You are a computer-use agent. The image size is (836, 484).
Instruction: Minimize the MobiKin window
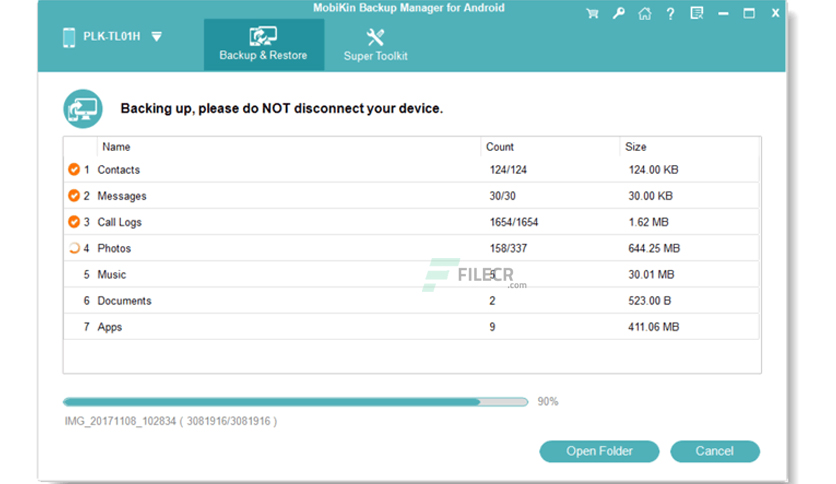[723, 14]
